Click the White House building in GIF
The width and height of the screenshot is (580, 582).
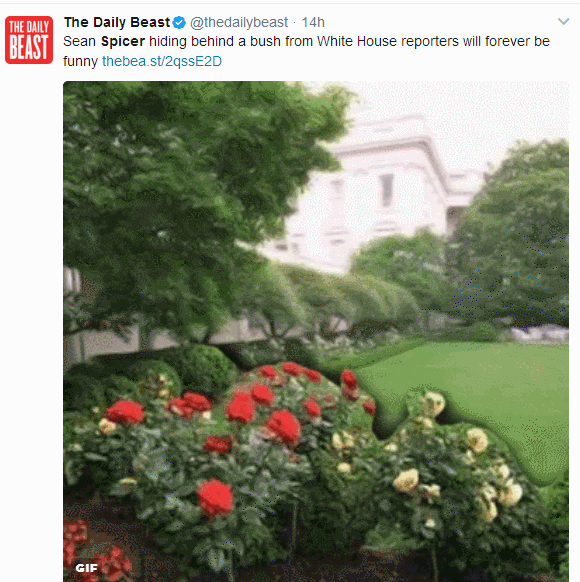coord(375,193)
